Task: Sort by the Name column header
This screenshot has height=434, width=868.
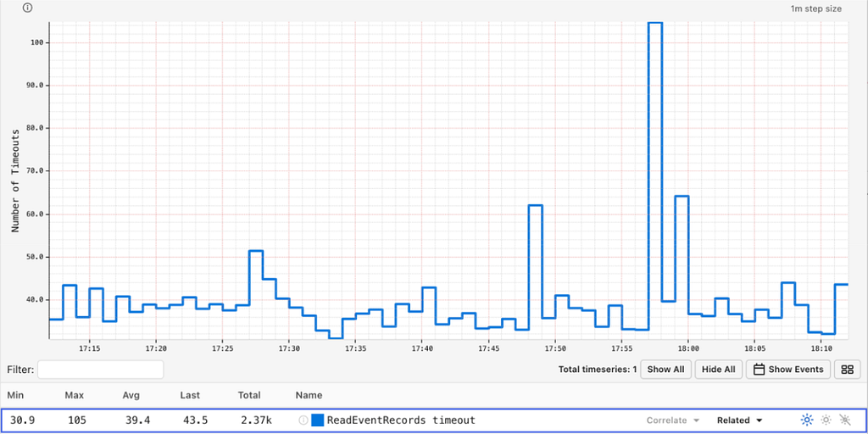Action: [x=309, y=395]
